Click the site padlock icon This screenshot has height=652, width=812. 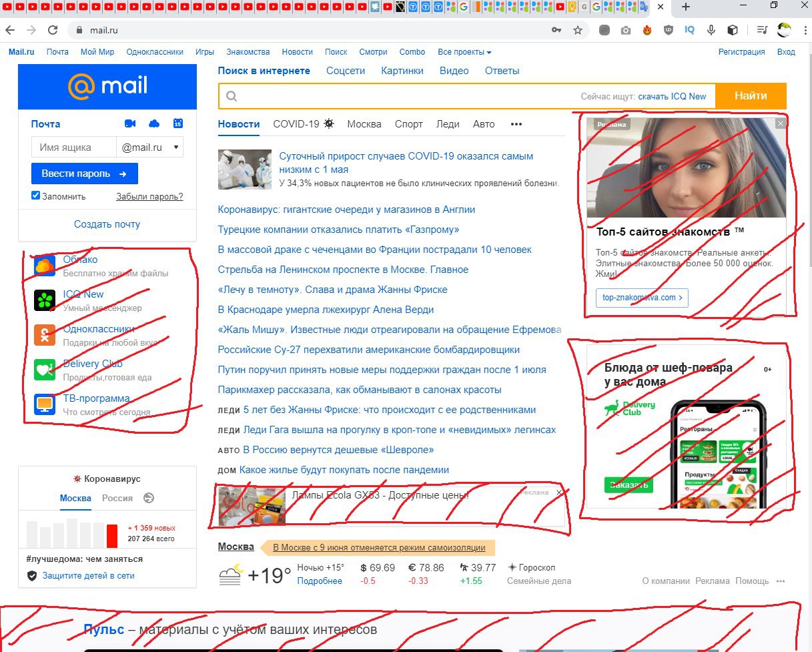tap(79, 30)
